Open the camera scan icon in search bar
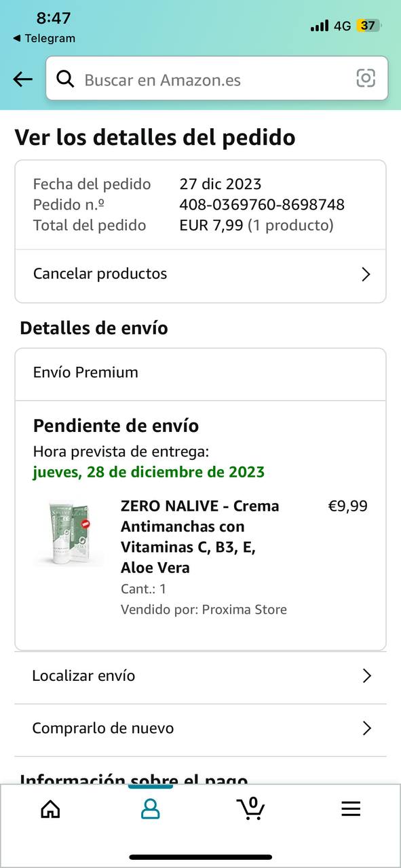 (366, 79)
